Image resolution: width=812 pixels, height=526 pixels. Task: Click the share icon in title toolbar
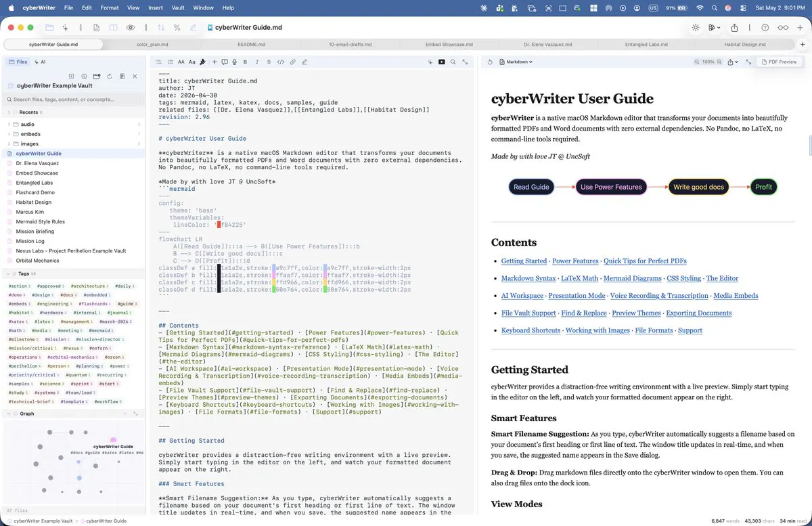(x=734, y=28)
